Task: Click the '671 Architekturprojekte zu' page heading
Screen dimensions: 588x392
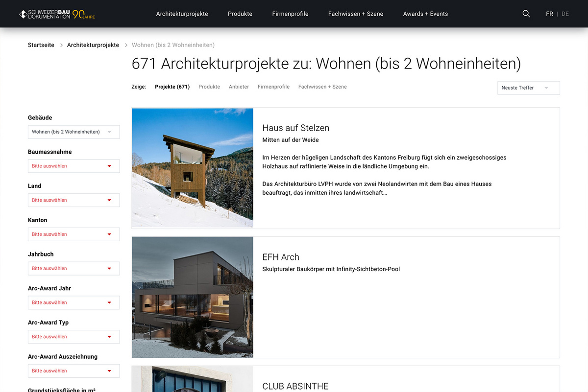Action: pyautogui.click(x=326, y=64)
